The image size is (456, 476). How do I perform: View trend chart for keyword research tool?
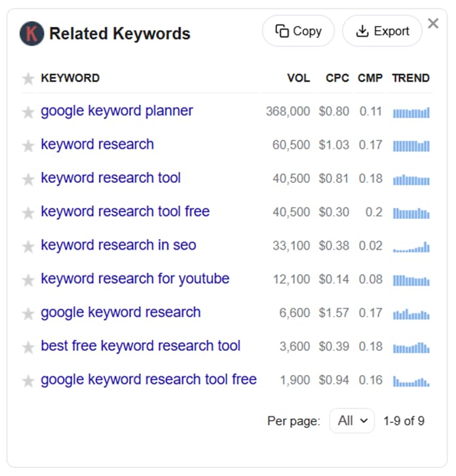pyautogui.click(x=411, y=180)
